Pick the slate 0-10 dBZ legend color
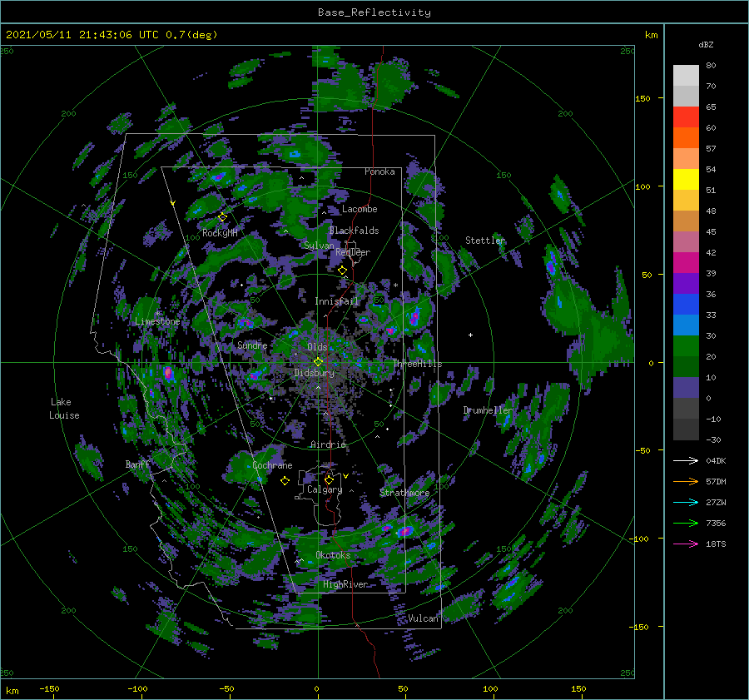The image size is (749, 700). click(686, 387)
